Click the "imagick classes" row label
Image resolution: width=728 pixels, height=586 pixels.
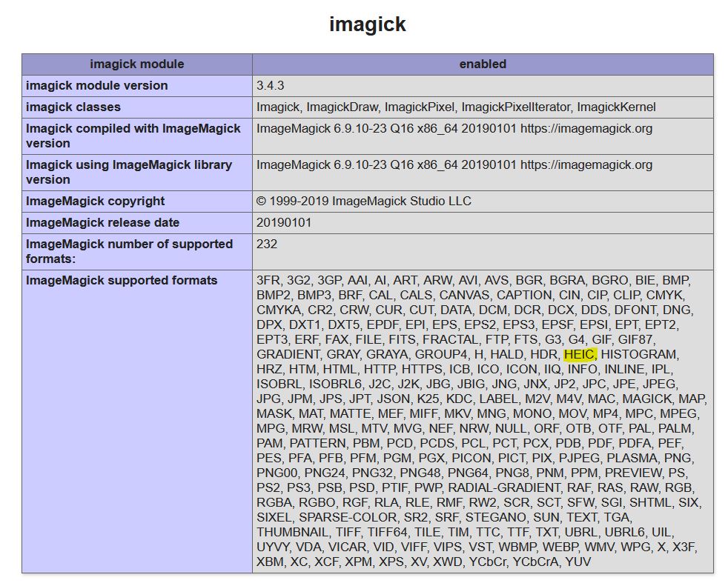click(x=73, y=107)
